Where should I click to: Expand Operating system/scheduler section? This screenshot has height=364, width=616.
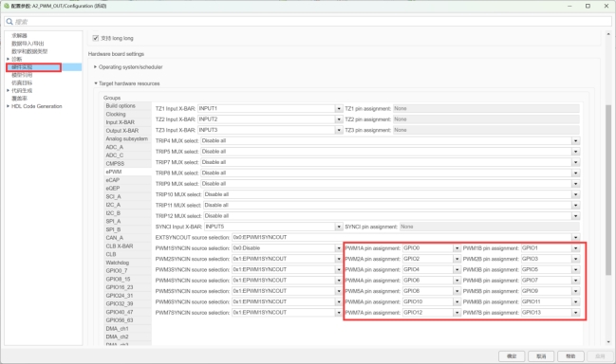96,67
